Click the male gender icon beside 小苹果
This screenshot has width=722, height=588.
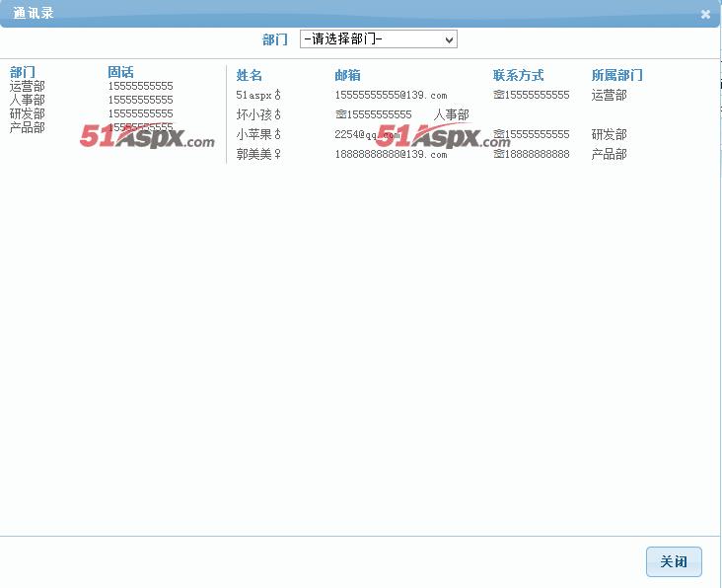coord(277,134)
